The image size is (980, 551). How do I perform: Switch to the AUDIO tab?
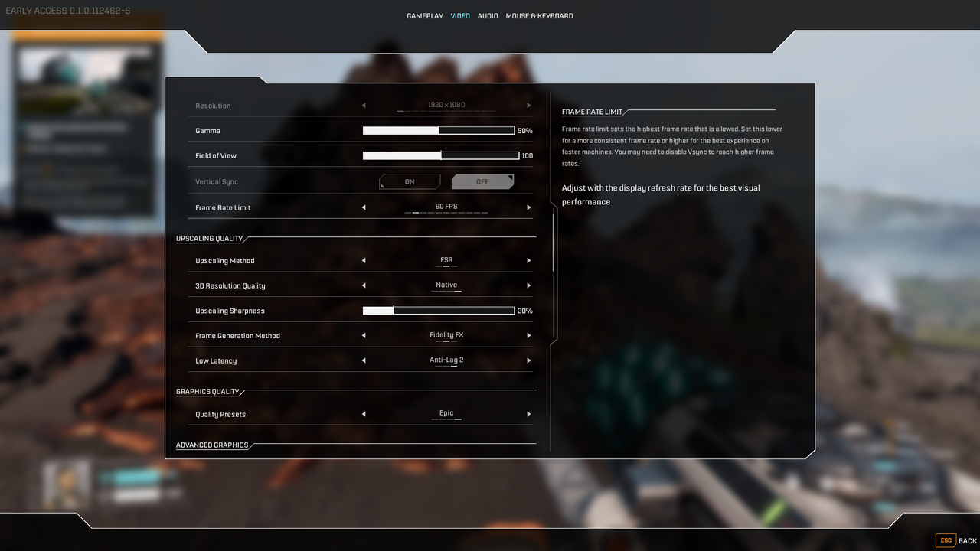coord(487,15)
